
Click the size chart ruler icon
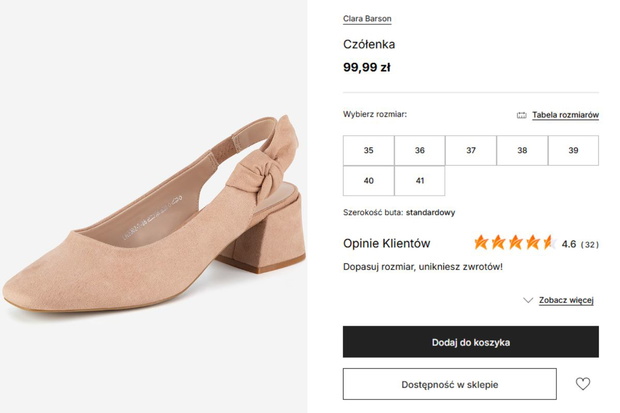pyautogui.click(x=522, y=115)
